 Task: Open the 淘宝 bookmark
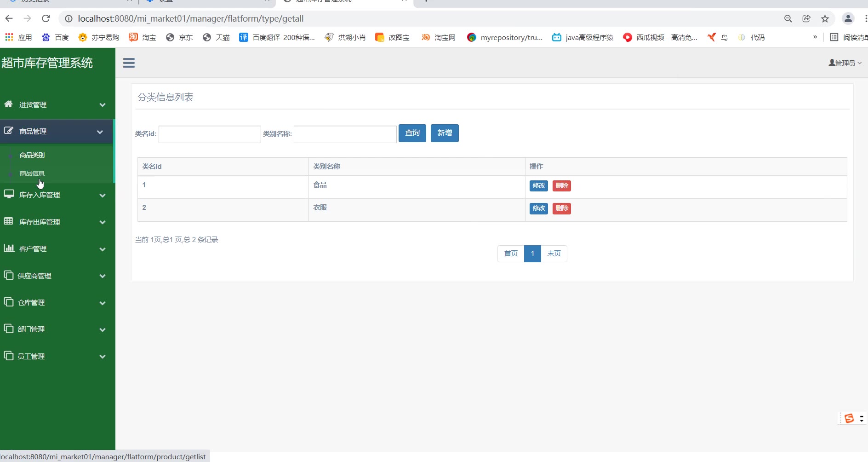click(143, 37)
